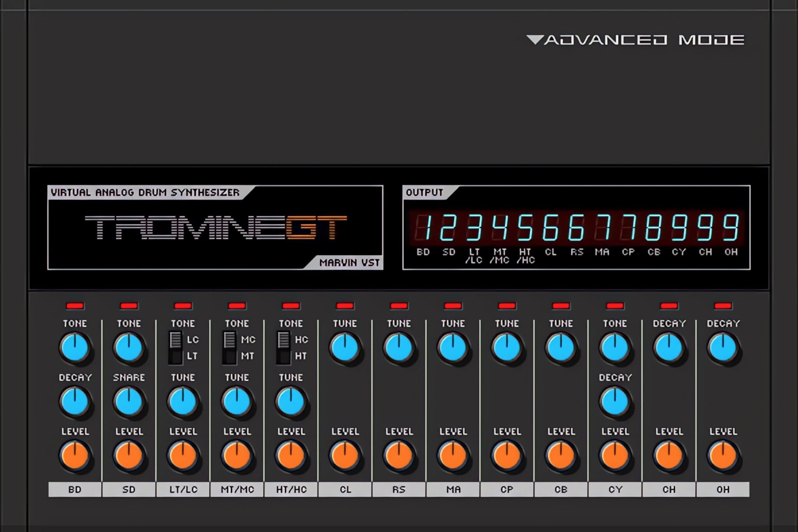
Task: Click the BD Tone blue knob
Action: pos(75,347)
